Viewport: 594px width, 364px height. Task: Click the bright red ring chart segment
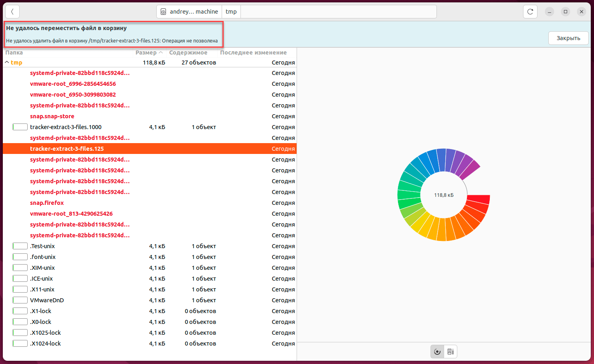479,199
